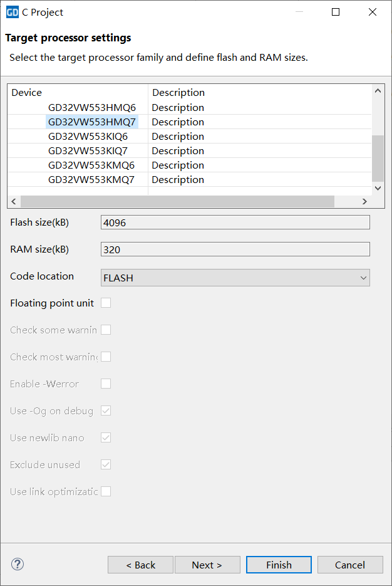Click the Flash size input field

pyautogui.click(x=235, y=222)
